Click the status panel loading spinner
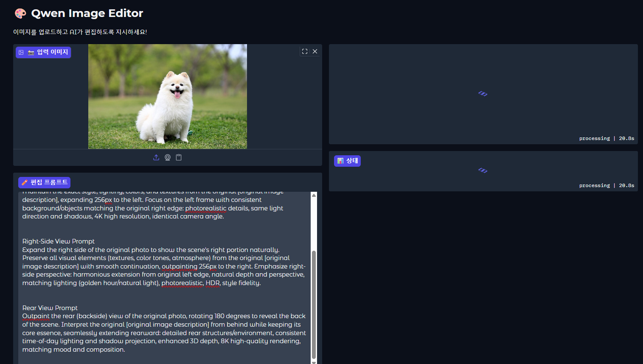The image size is (643, 364). pos(483,171)
